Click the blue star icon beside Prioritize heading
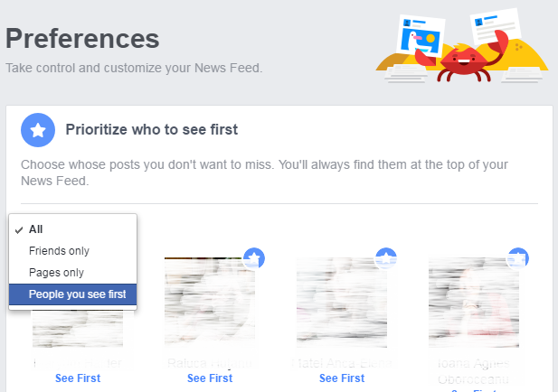The width and height of the screenshot is (558, 392). [x=38, y=130]
